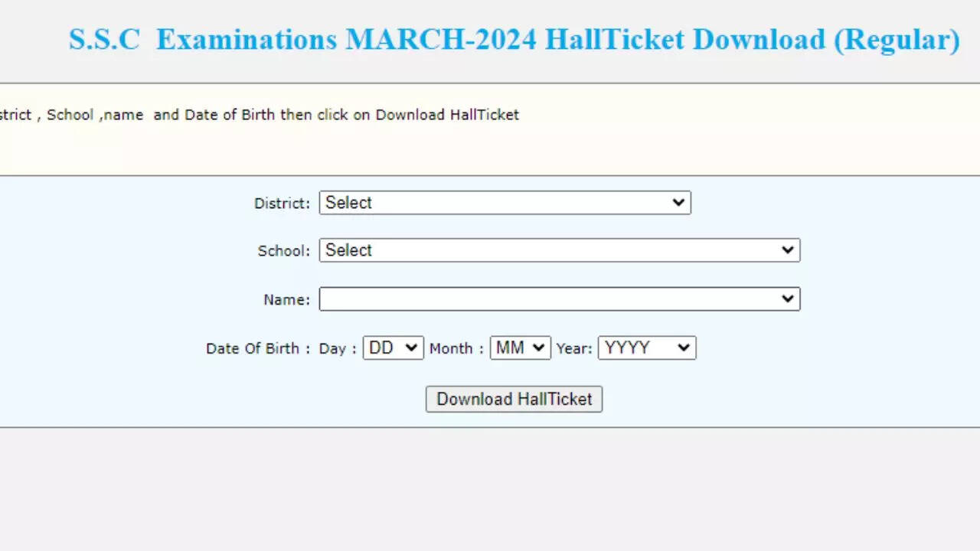Click the "District:" field label
The width and height of the screenshot is (980, 551).
(x=282, y=204)
